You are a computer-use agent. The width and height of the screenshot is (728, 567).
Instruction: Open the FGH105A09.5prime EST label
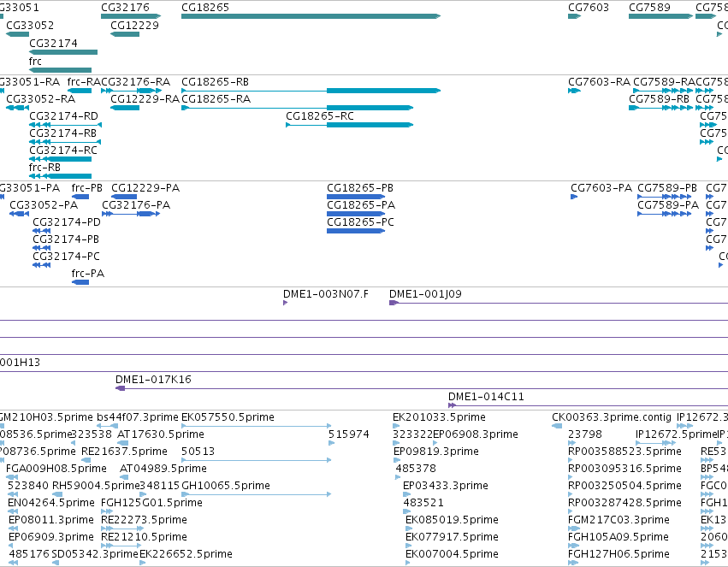tap(619, 537)
